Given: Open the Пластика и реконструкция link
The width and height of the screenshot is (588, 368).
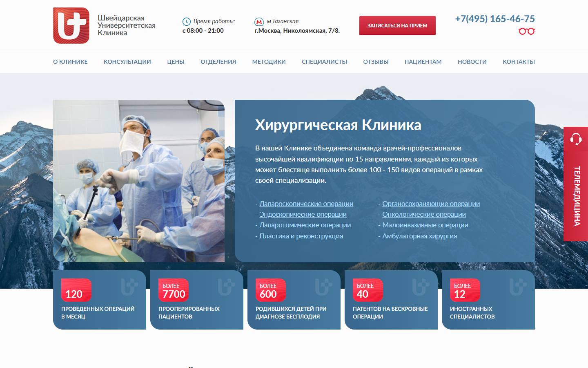Looking at the screenshot, I should [x=301, y=236].
